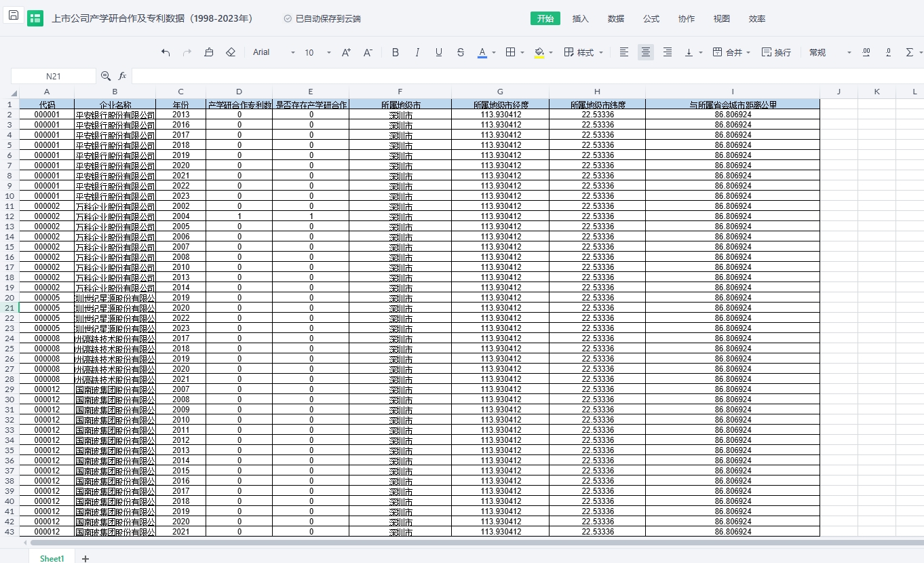The height and width of the screenshot is (563, 924).
Task: Open the Arial font family dropdown
Action: 274,52
